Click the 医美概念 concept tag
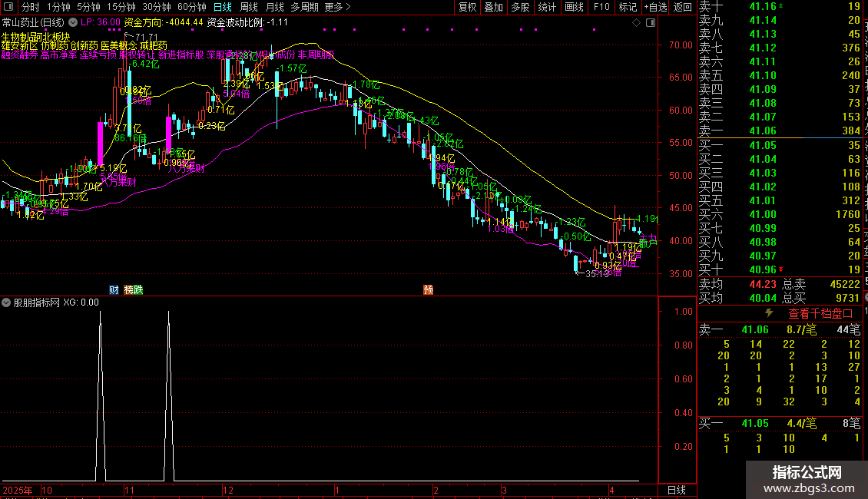This screenshot has width=868, height=499. (x=118, y=46)
